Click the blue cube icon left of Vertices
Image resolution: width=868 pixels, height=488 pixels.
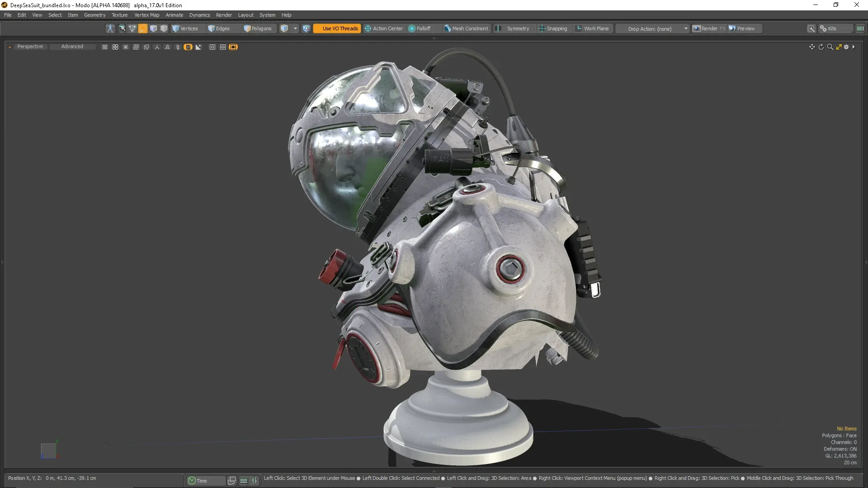153,28
